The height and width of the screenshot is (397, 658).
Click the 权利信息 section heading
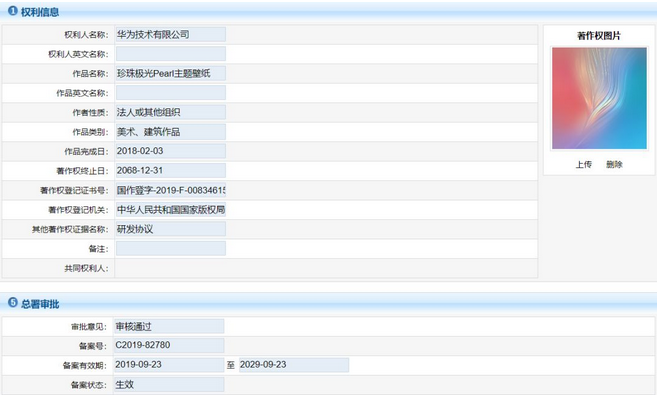tap(40, 12)
